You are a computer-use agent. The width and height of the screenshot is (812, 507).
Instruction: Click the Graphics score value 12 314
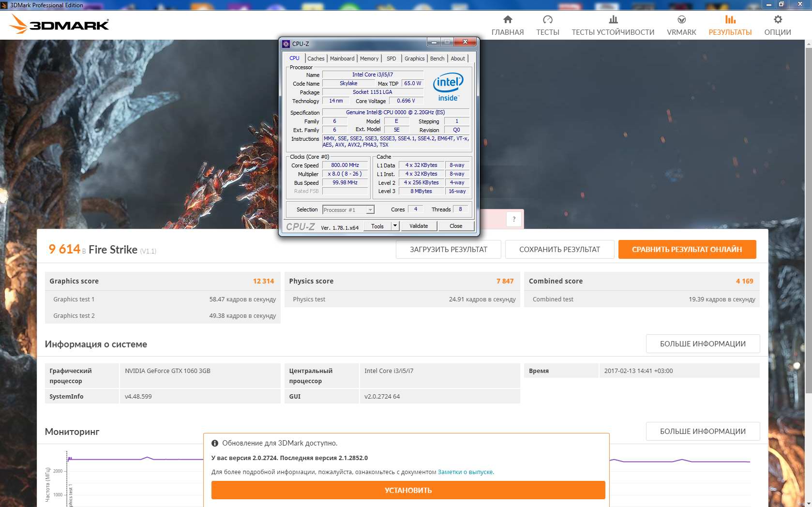263,281
